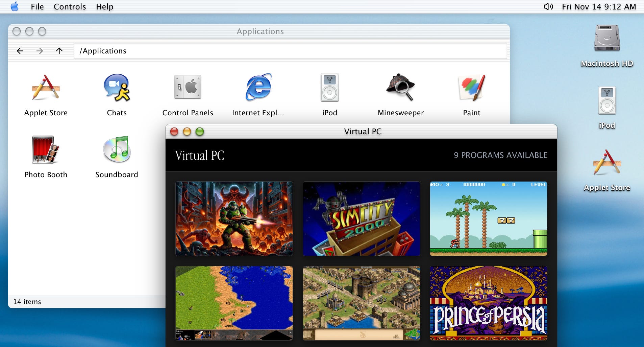The height and width of the screenshot is (347, 644).
Task: Click the "14 items" status text
Action: 27,302
